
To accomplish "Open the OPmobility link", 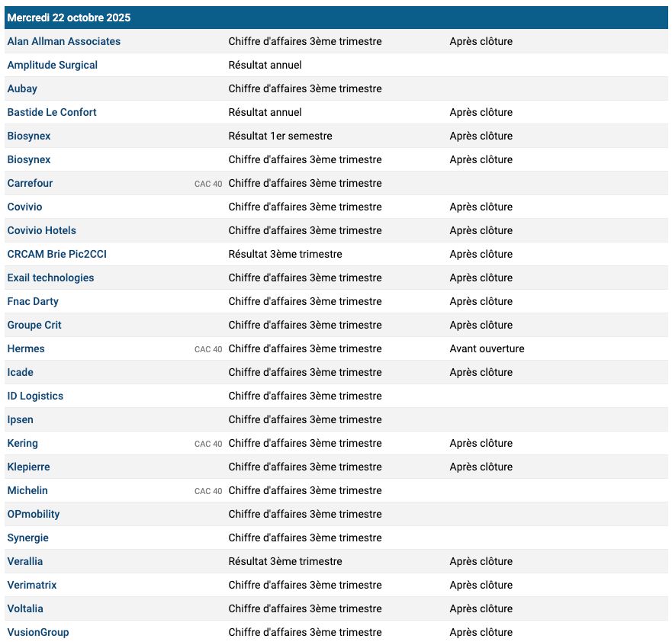I will click(34, 514).
